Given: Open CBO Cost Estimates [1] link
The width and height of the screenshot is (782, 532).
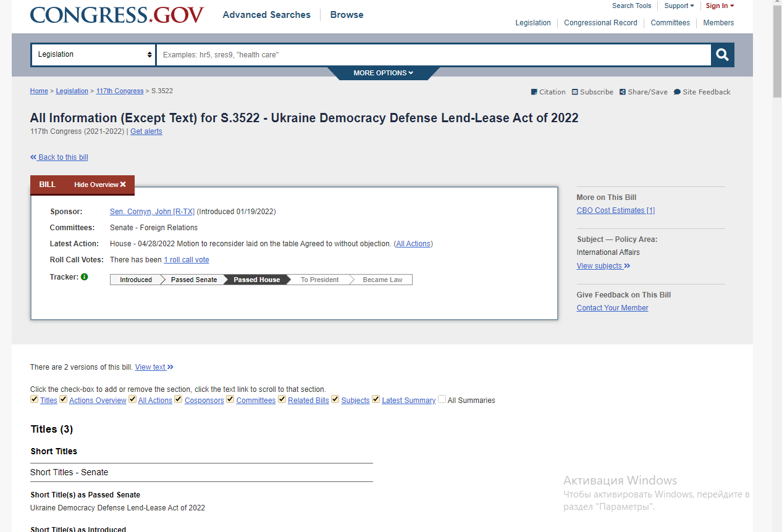Looking at the screenshot, I should click(616, 210).
